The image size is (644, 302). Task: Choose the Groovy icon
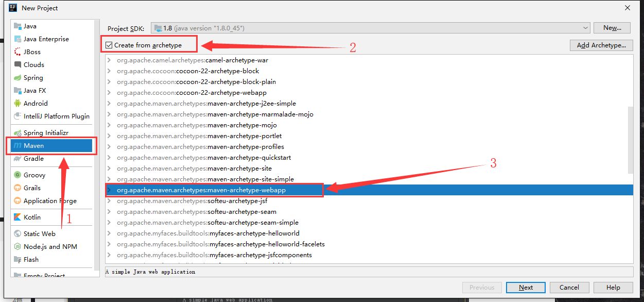tap(18, 175)
